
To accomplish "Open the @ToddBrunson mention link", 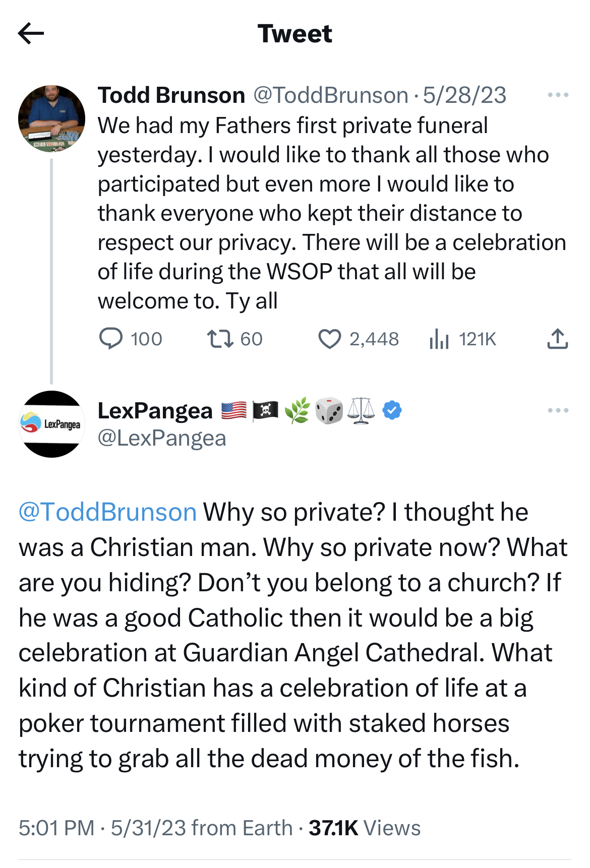I will tap(107, 512).
